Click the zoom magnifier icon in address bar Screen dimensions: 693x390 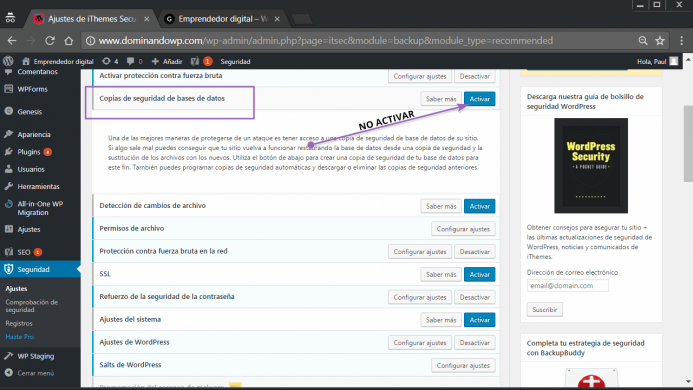(643, 41)
